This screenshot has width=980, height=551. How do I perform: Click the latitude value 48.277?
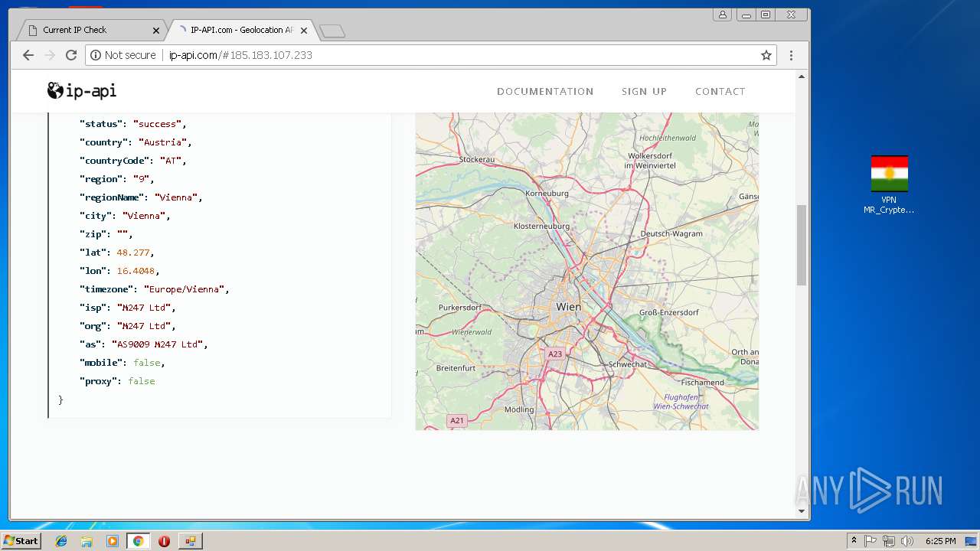coord(135,253)
